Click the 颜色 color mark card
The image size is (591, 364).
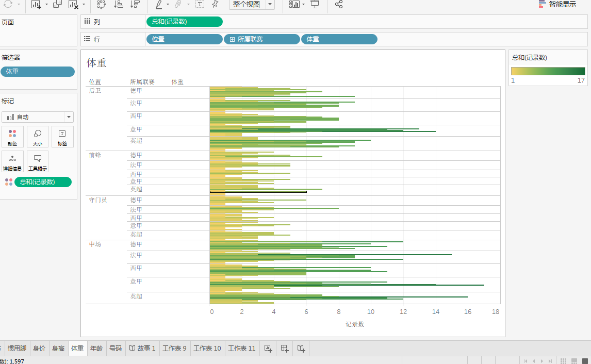(12, 137)
